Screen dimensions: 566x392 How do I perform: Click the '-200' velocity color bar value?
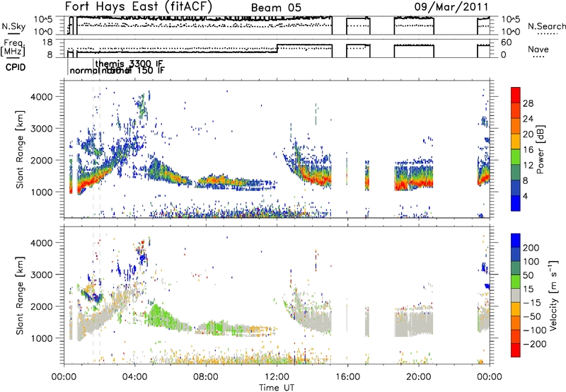[x=533, y=344]
